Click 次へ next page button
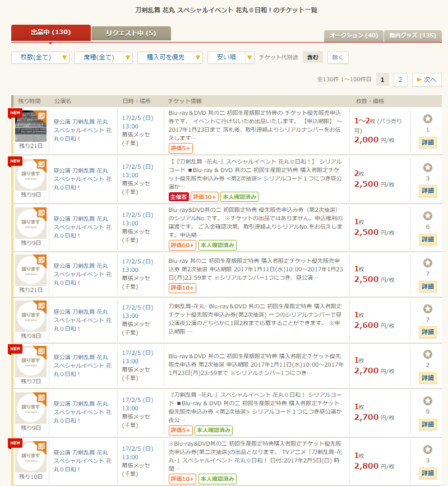The image size is (448, 486). click(x=427, y=80)
